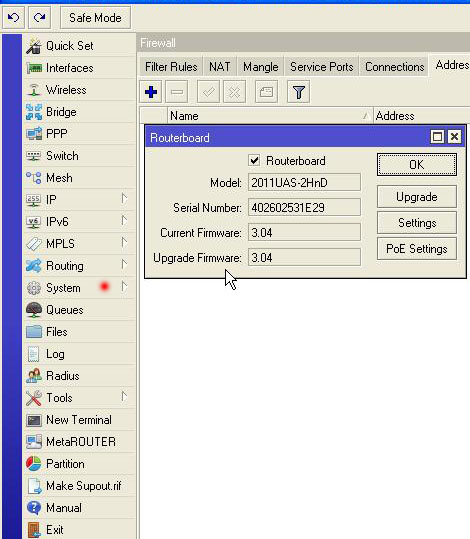The height and width of the screenshot is (539, 470).
Task: Expand the Tools submenu
Action: [124, 397]
